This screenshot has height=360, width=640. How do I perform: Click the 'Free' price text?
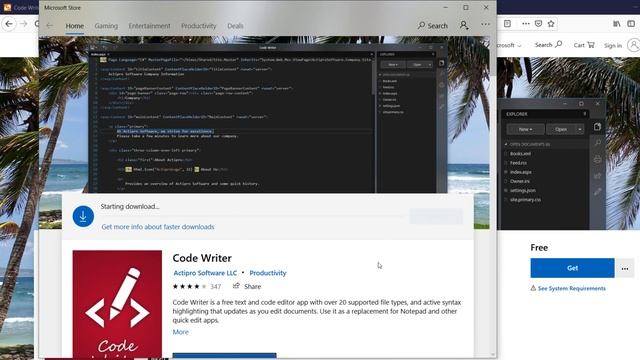[539, 247]
